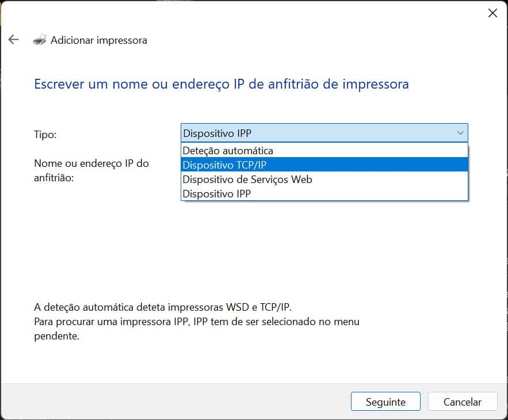508x420 pixels.
Task: Click the Para procurar uma impressora IPP note
Action: [196, 322]
